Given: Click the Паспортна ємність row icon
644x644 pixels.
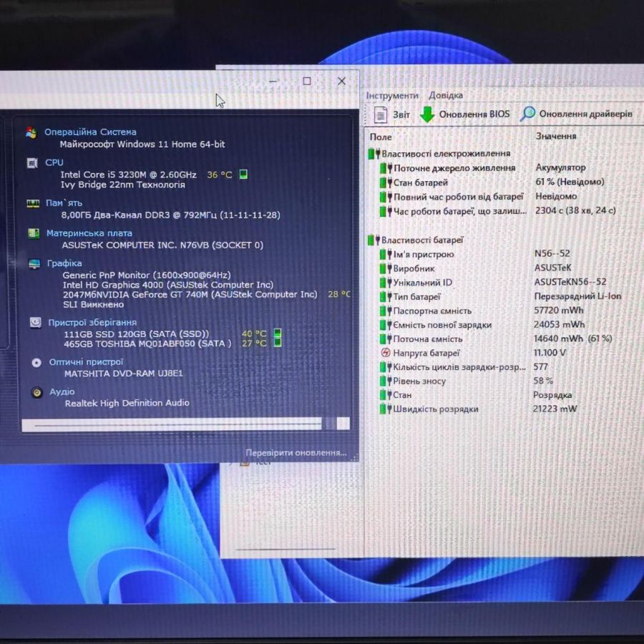Looking at the screenshot, I should (386, 311).
